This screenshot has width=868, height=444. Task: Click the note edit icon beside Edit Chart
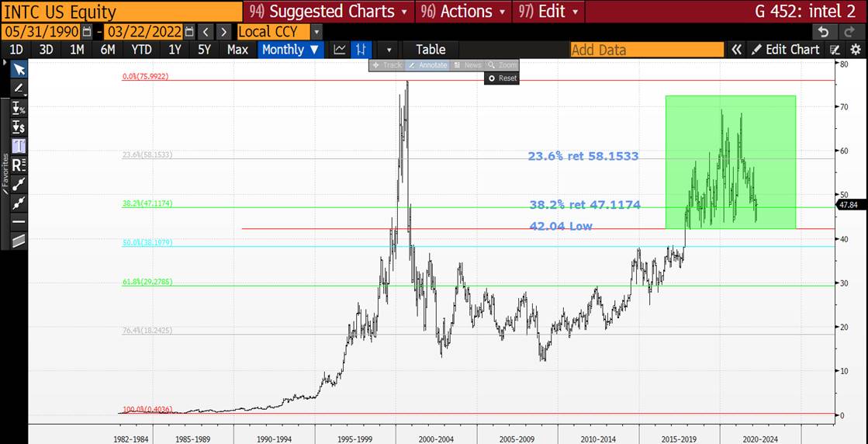pyautogui.click(x=836, y=50)
